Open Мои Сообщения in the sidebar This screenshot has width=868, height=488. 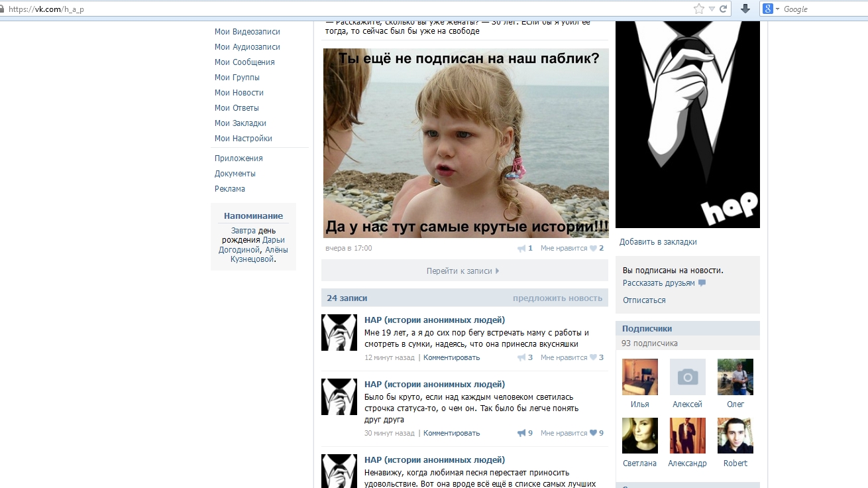click(x=244, y=62)
